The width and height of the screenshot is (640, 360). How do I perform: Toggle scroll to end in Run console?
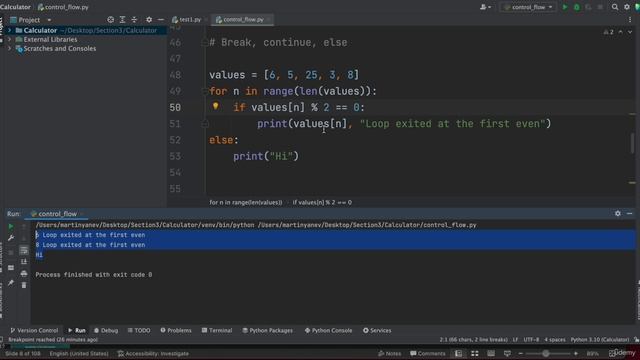click(x=24, y=261)
